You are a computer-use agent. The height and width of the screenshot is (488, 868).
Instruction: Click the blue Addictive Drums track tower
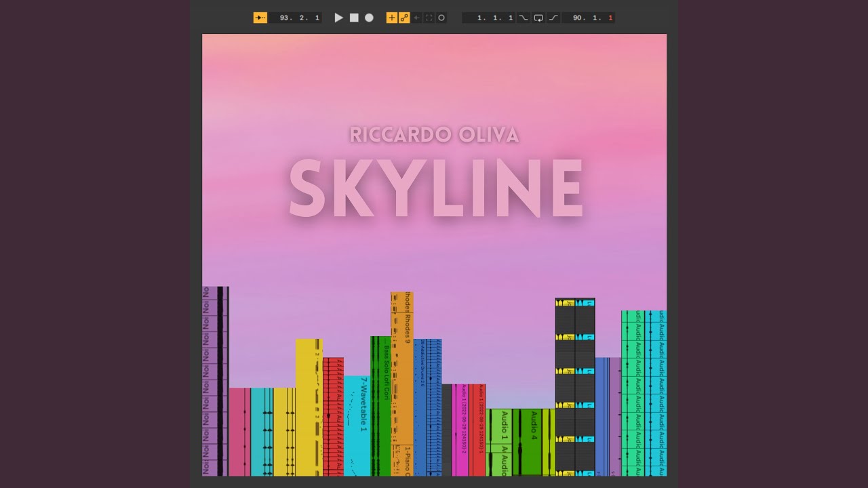[427, 407]
